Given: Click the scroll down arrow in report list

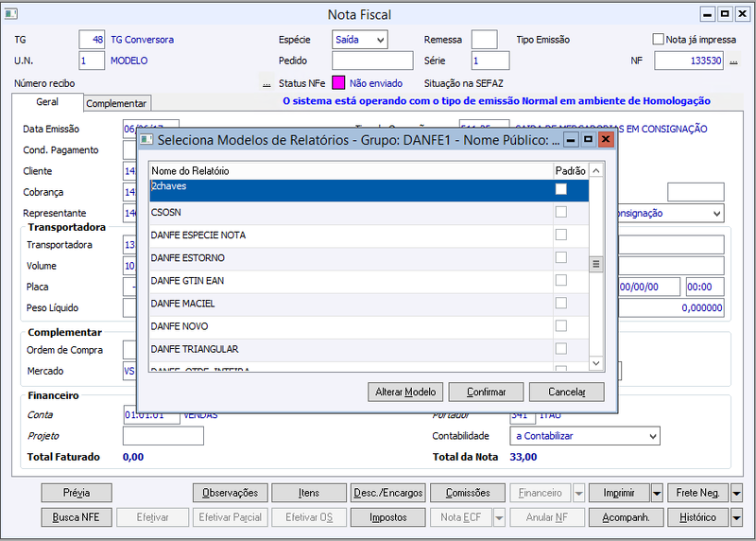Looking at the screenshot, I should pyautogui.click(x=596, y=363).
